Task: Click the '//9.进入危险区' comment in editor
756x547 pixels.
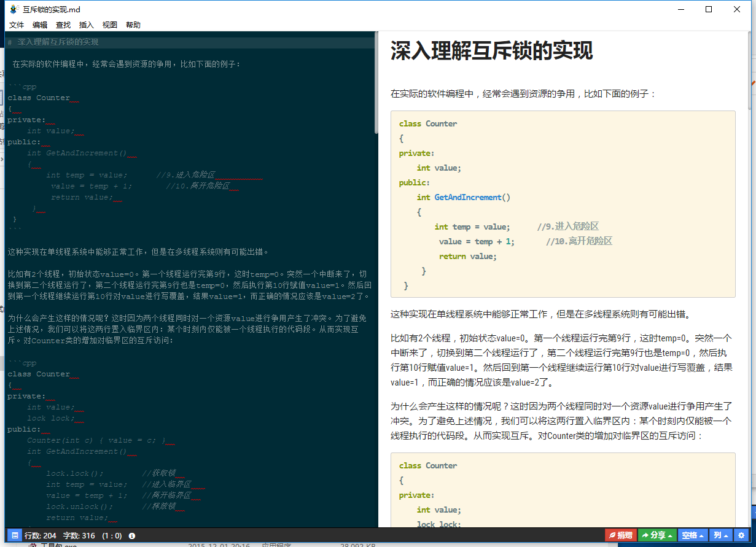Action: click(186, 175)
